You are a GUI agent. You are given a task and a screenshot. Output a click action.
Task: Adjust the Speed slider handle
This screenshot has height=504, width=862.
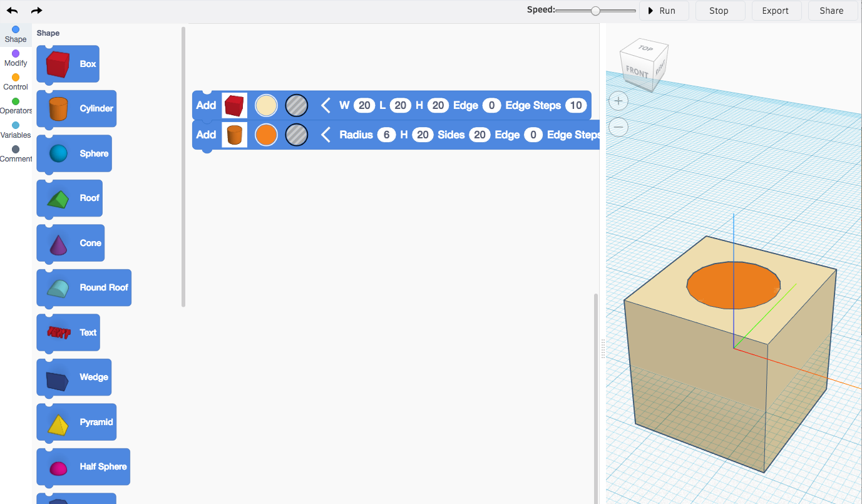[596, 11]
